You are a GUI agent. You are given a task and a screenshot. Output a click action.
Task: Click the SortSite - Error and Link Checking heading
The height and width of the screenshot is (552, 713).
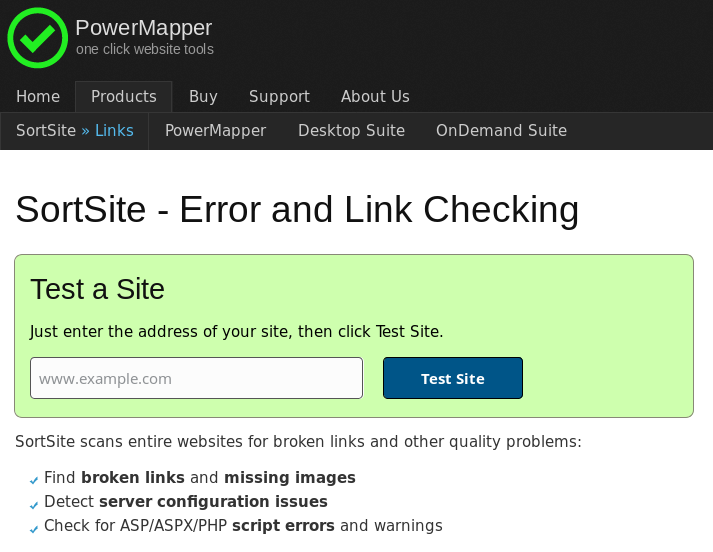[297, 210]
